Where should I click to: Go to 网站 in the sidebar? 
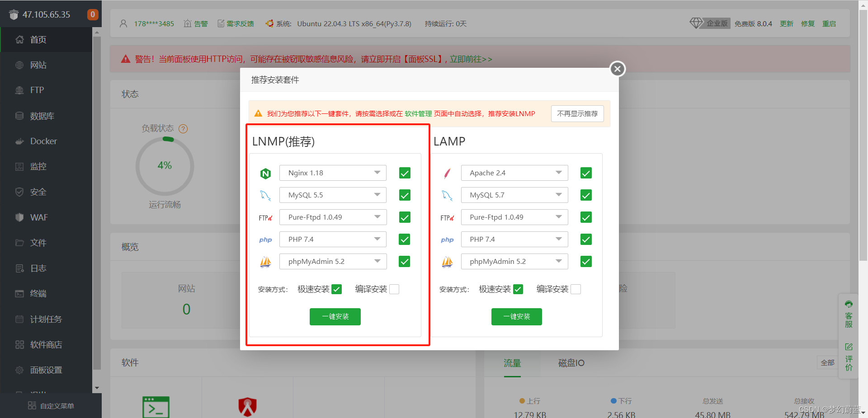46,65
